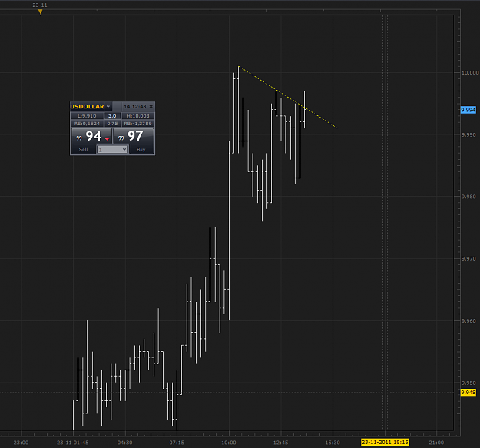Click the 07:15 time axis label
The image size is (480, 448).
(177, 443)
